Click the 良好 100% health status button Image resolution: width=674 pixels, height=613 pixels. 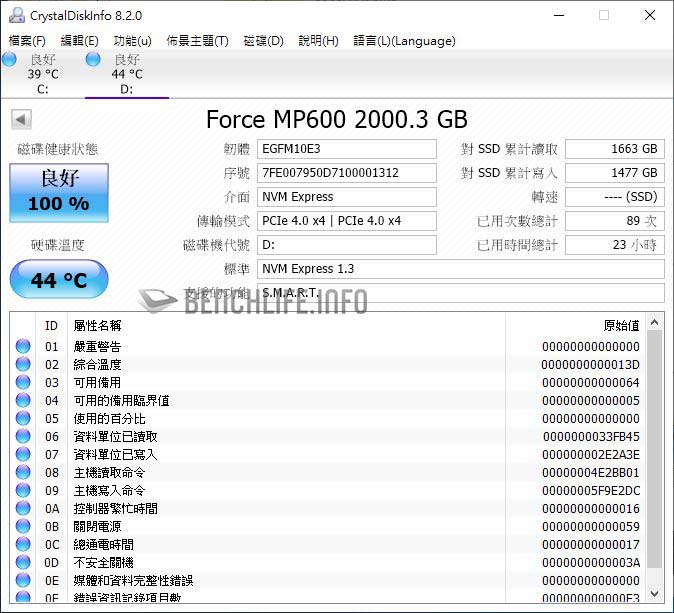click(x=58, y=192)
